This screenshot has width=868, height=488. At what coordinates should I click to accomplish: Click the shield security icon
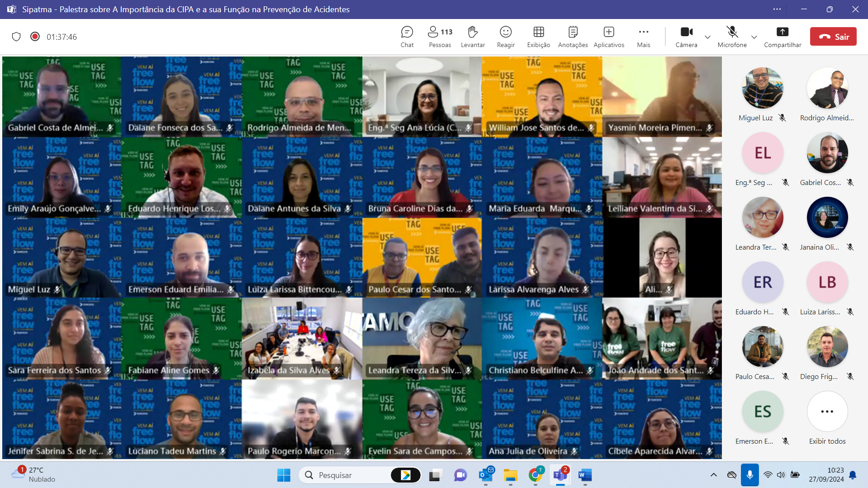coord(16,37)
